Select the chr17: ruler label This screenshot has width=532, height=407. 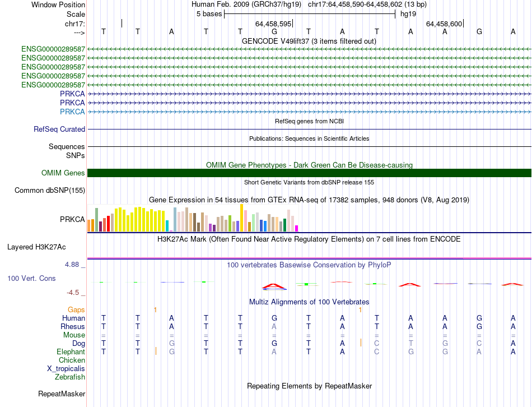click(75, 24)
